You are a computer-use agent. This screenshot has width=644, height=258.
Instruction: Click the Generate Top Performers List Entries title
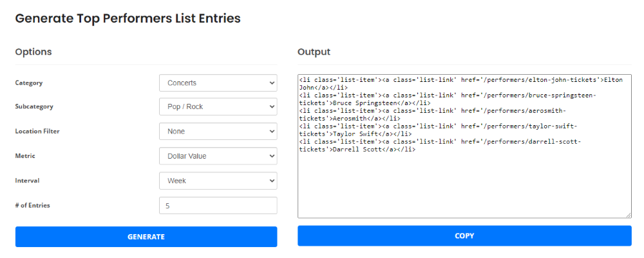click(x=128, y=19)
